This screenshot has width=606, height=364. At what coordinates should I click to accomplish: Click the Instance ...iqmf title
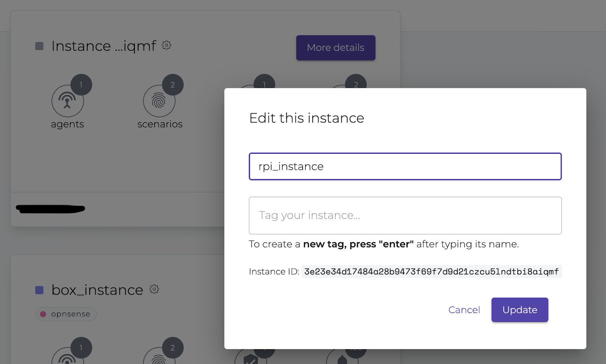point(103,46)
